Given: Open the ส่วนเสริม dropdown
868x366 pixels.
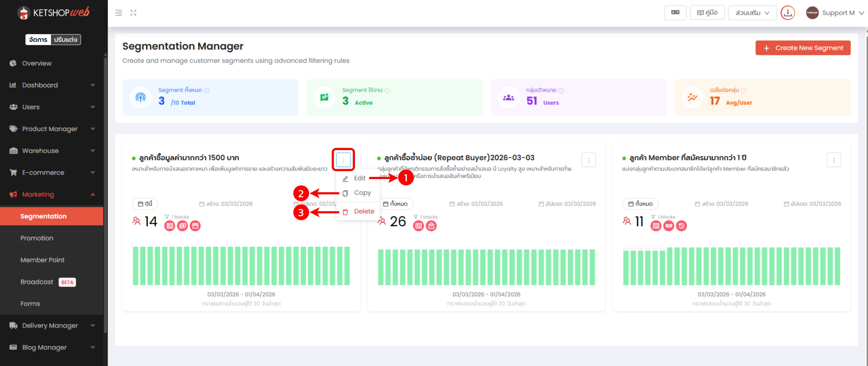Looking at the screenshot, I should pos(752,13).
